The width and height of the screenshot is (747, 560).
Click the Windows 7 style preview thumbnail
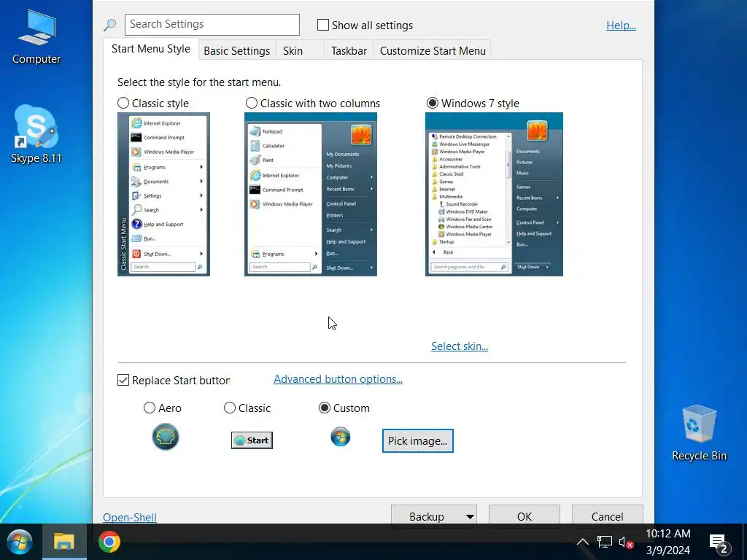point(494,194)
